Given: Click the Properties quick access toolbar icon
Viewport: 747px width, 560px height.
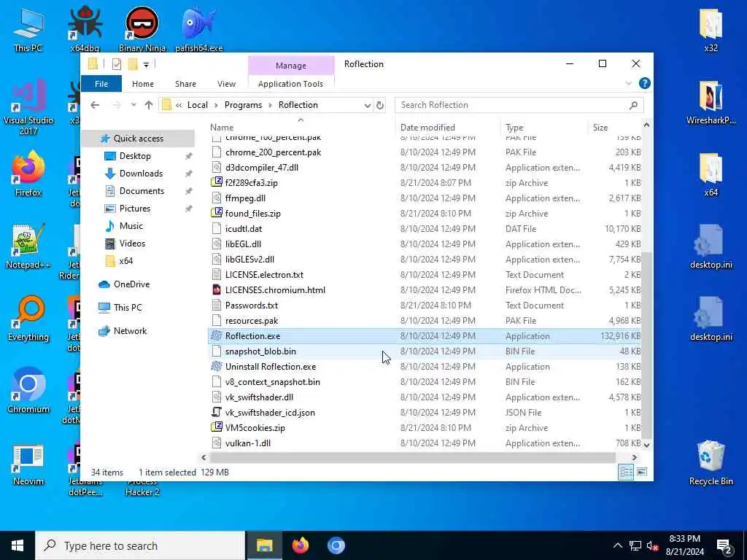Looking at the screenshot, I should click(x=116, y=64).
